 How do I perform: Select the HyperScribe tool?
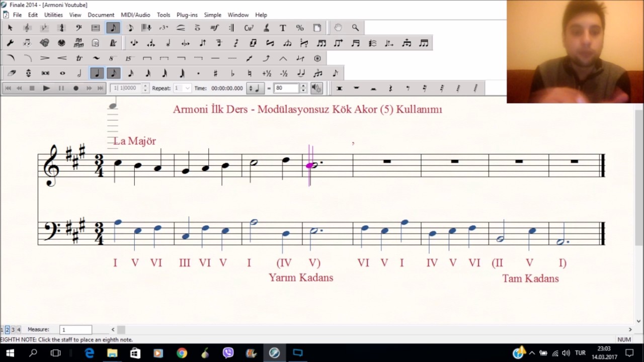[x=146, y=28]
